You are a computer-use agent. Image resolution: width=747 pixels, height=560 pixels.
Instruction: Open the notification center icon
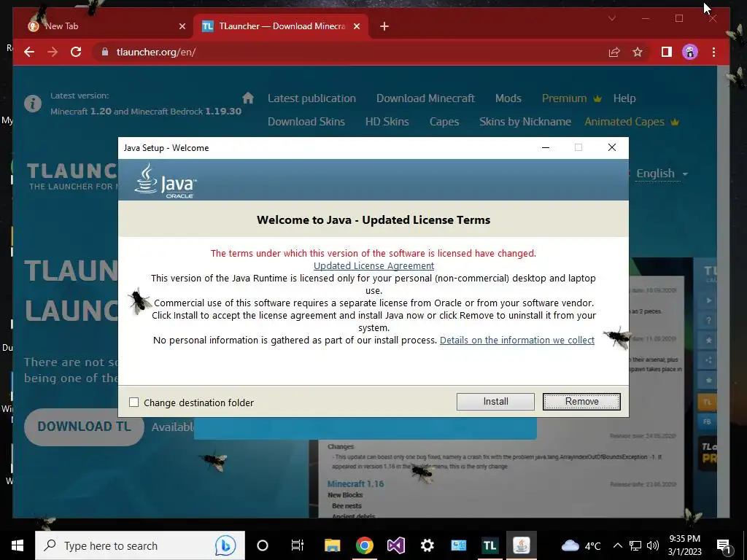coord(724,547)
